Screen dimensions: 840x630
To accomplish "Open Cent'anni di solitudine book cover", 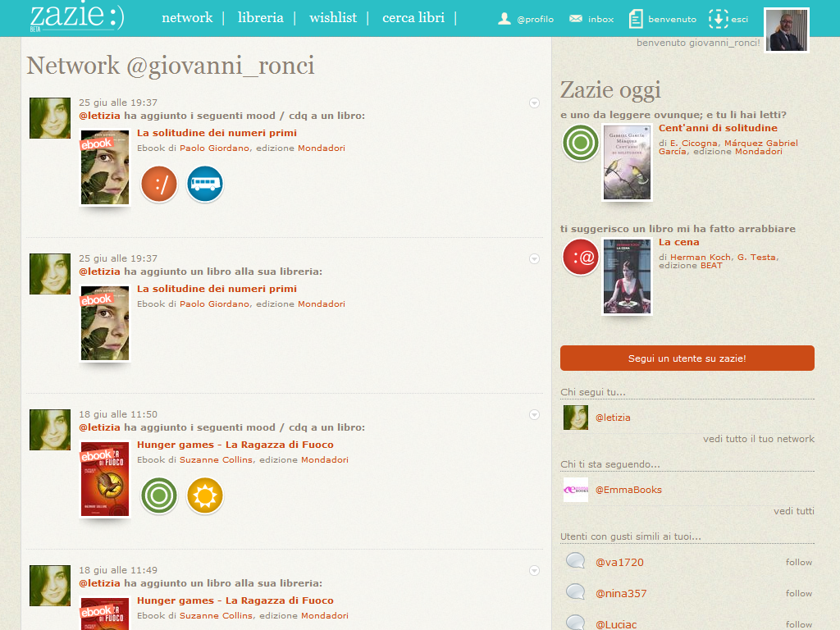I will 628,162.
